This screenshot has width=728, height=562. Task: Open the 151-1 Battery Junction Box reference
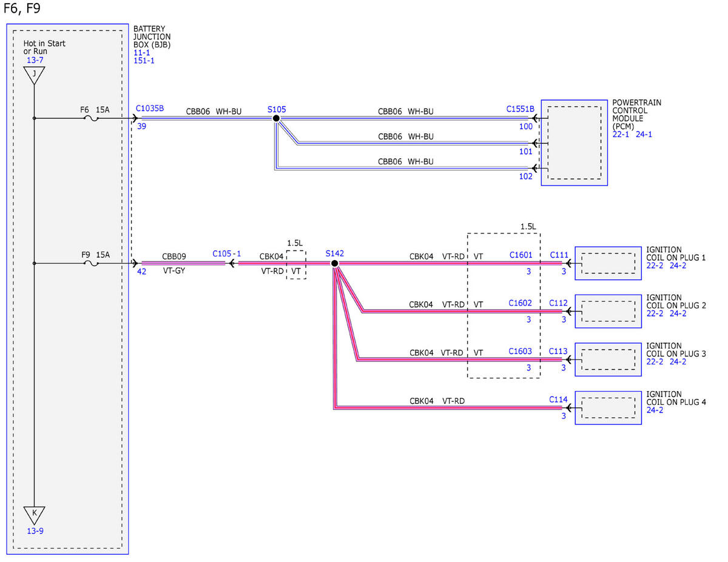point(144,61)
